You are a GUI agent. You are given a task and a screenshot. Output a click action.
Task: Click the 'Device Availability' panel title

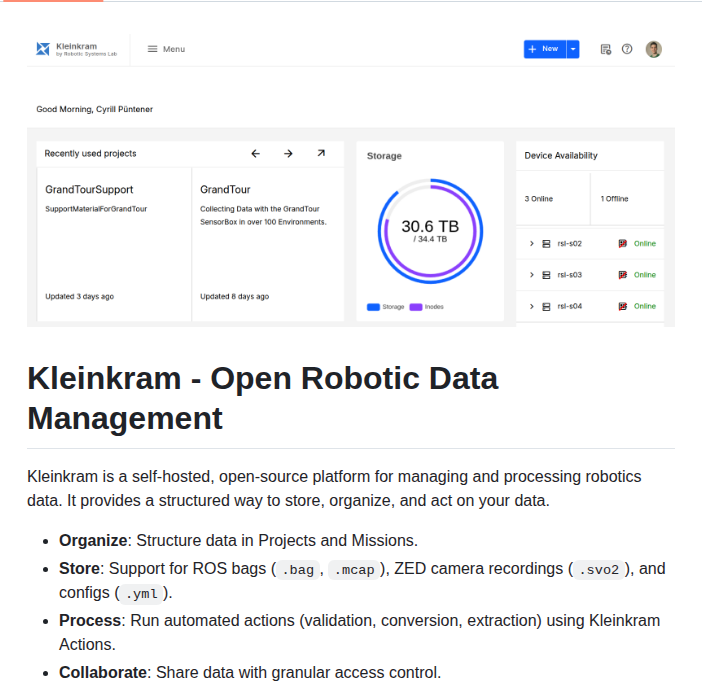(561, 155)
